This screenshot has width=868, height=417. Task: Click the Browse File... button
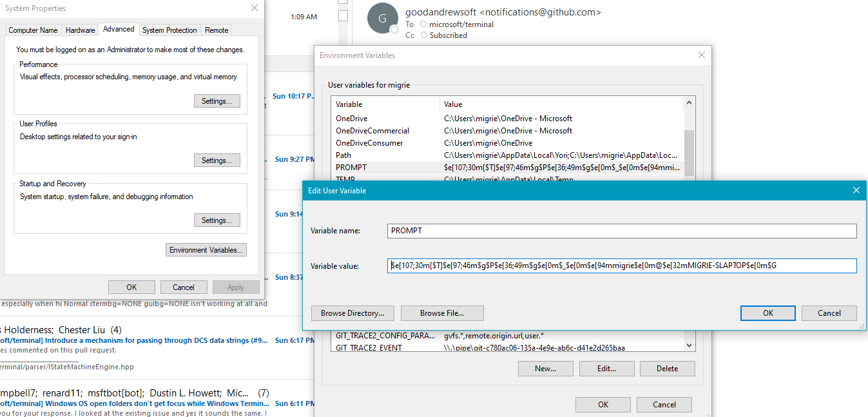(442, 313)
